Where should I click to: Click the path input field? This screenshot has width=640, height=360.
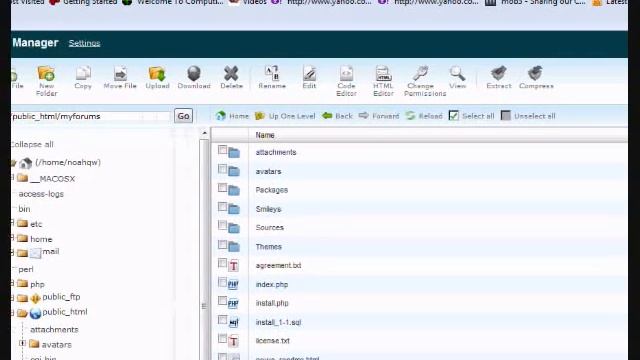coord(91,116)
